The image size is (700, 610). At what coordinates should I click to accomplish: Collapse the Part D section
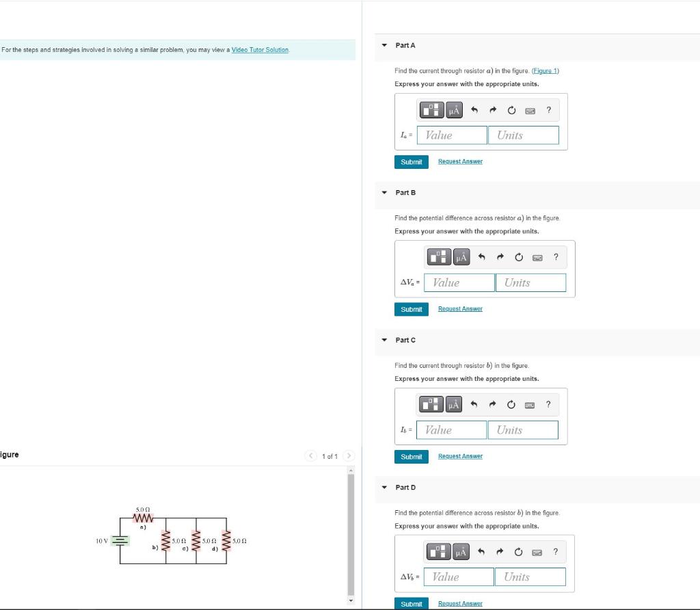pyautogui.click(x=384, y=488)
